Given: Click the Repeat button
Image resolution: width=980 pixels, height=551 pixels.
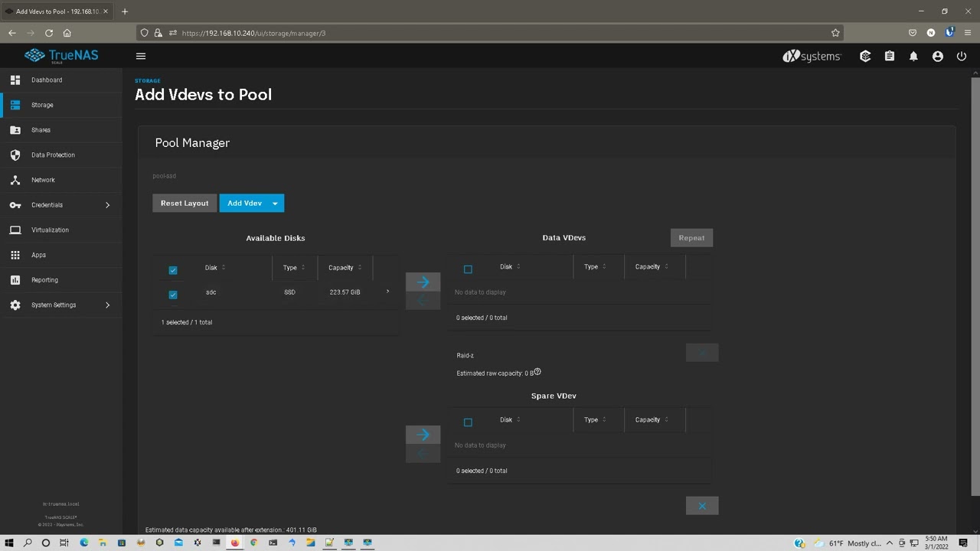Looking at the screenshot, I should pyautogui.click(x=691, y=237).
